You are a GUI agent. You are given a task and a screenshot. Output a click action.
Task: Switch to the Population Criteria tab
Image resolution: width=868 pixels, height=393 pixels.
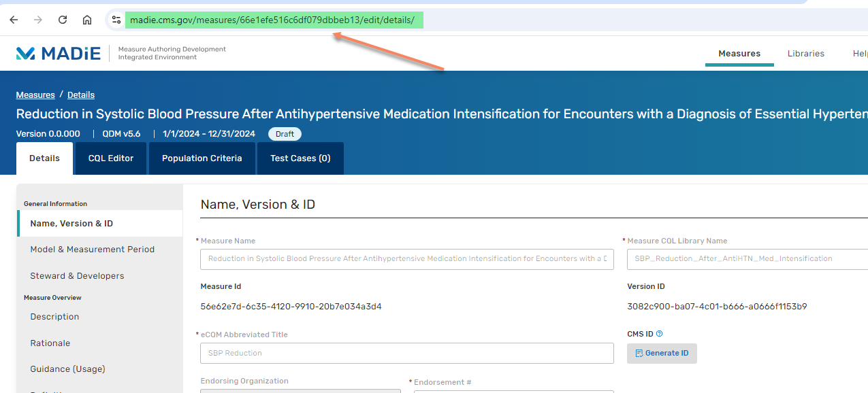click(x=202, y=158)
